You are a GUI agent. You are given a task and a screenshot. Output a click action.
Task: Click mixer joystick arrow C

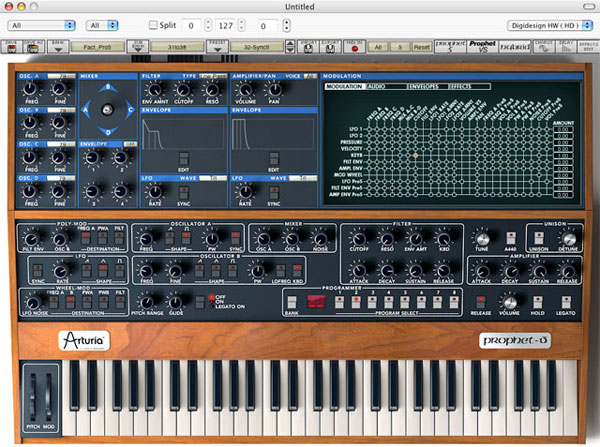tap(130, 110)
